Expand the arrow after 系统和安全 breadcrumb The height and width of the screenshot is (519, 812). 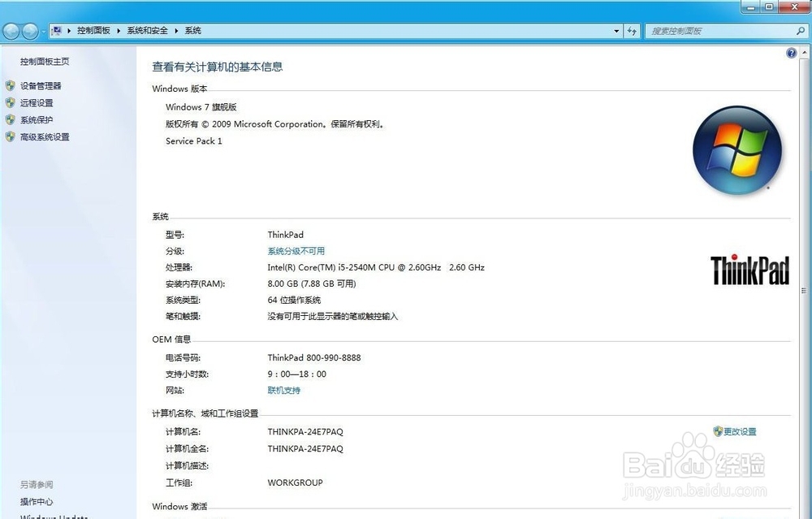pos(176,31)
